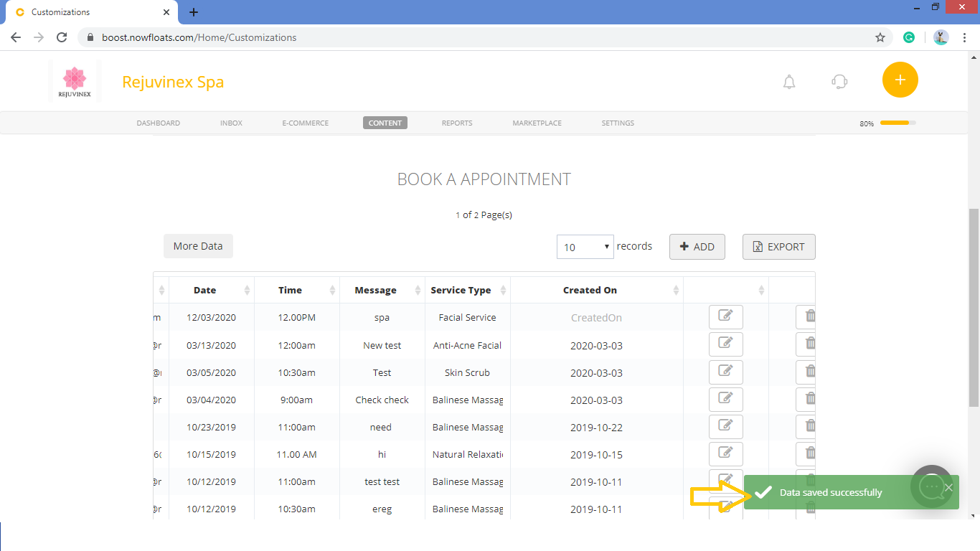Sort the table by Service Type column
Image resolution: width=980 pixels, height=551 pixels.
(x=468, y=290)
